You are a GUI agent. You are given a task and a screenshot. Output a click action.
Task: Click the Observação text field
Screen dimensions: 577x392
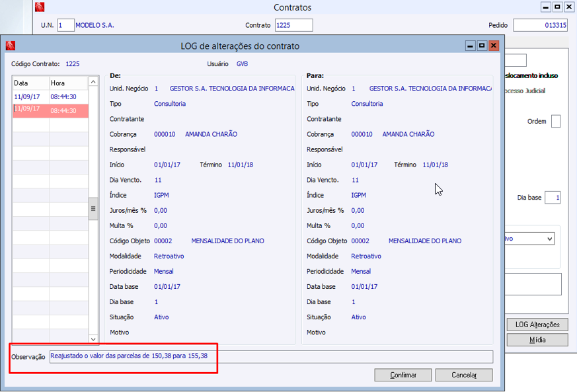pyautogui.click(x=271, y=357)
